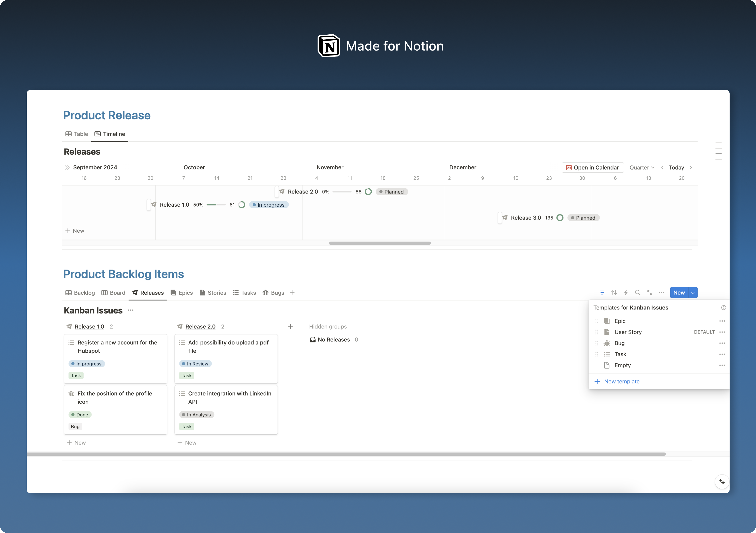Viewport: 756px width, 533px height.
Task: Open the Add possibility do upload pdf card
Action: (x=226, y=359)
